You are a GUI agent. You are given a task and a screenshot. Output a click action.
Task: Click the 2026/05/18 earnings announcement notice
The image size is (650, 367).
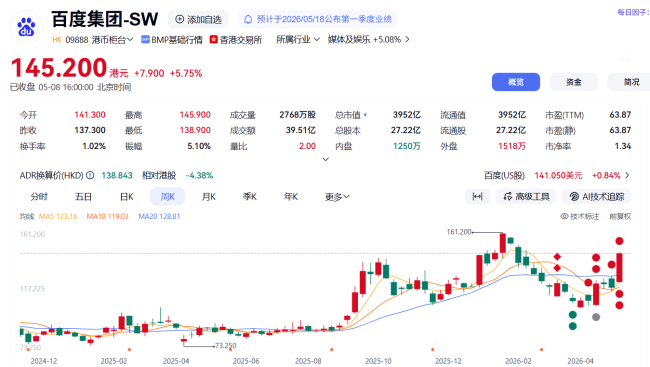pyautogui.click(x=318, y=19)
